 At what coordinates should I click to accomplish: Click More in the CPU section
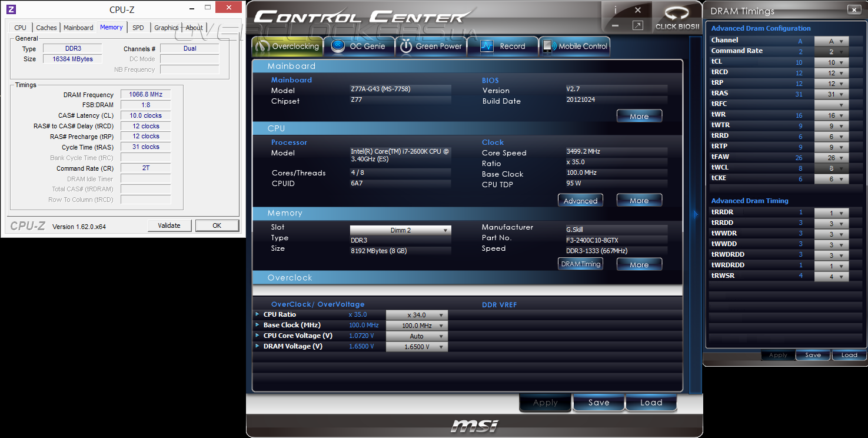639,200
